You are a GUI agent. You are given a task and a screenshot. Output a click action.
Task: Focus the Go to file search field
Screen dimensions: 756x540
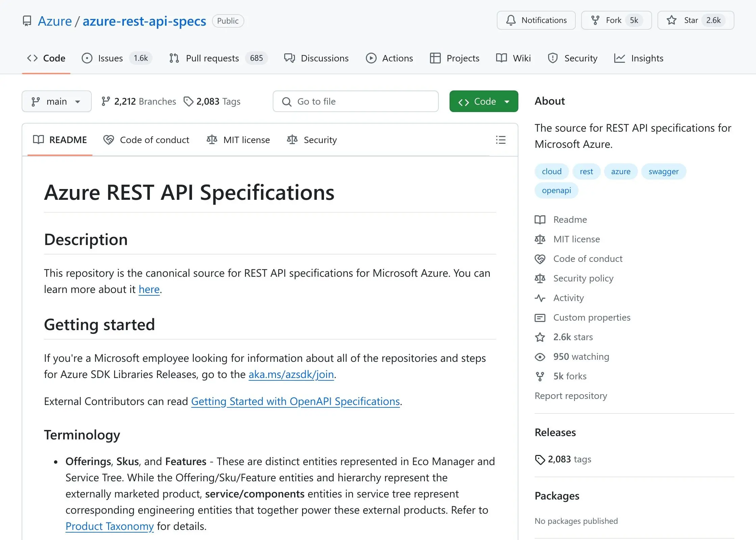355,101
